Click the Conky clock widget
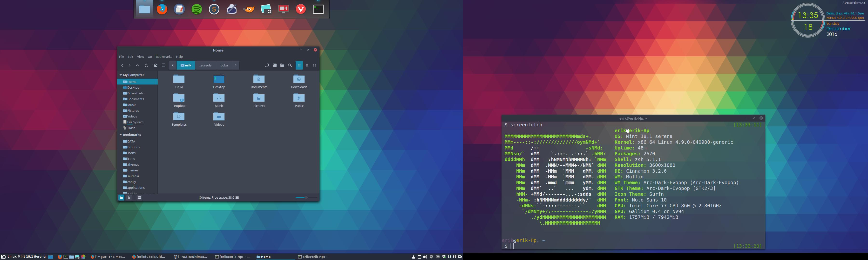 click(808, 20)
